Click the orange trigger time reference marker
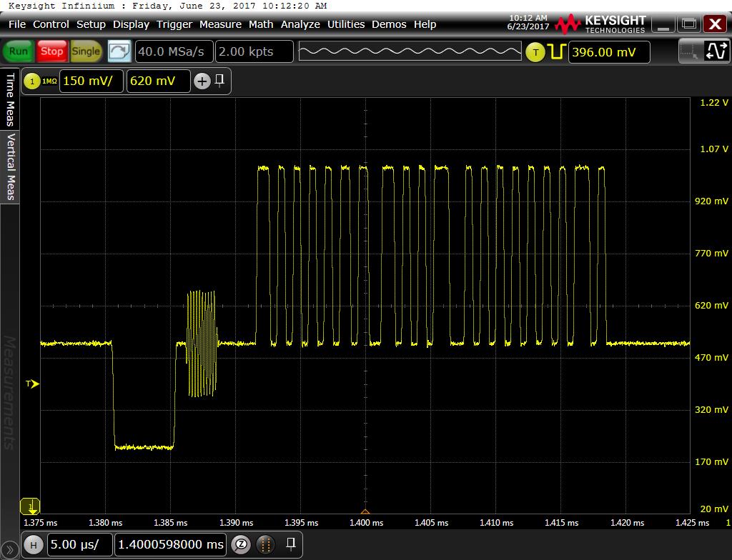The width and height of the screenshot is (732, 560). pos(365,511)
